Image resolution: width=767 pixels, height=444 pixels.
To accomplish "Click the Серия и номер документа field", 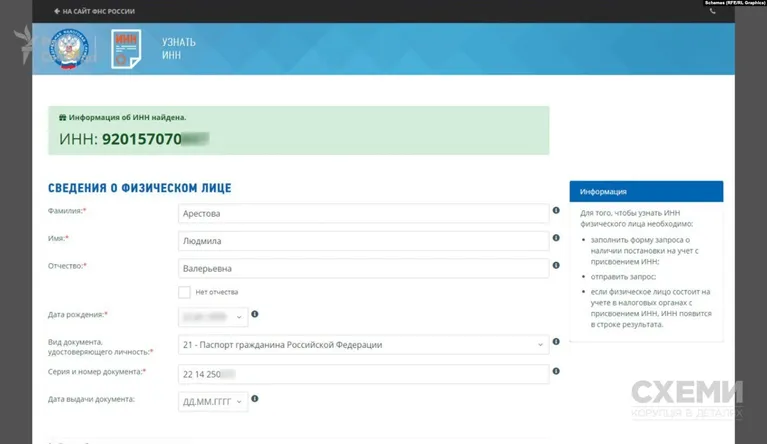I will coord(363,374).
